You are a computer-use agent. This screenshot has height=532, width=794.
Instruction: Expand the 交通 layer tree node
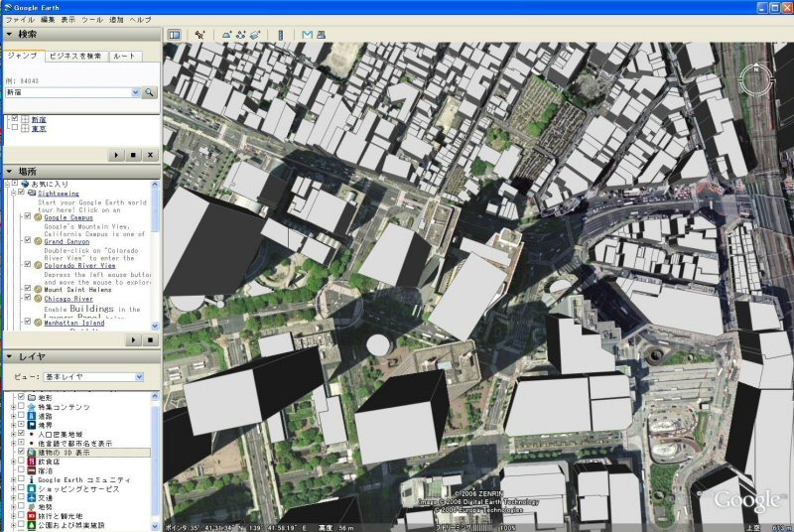click(x=14, y=497)
